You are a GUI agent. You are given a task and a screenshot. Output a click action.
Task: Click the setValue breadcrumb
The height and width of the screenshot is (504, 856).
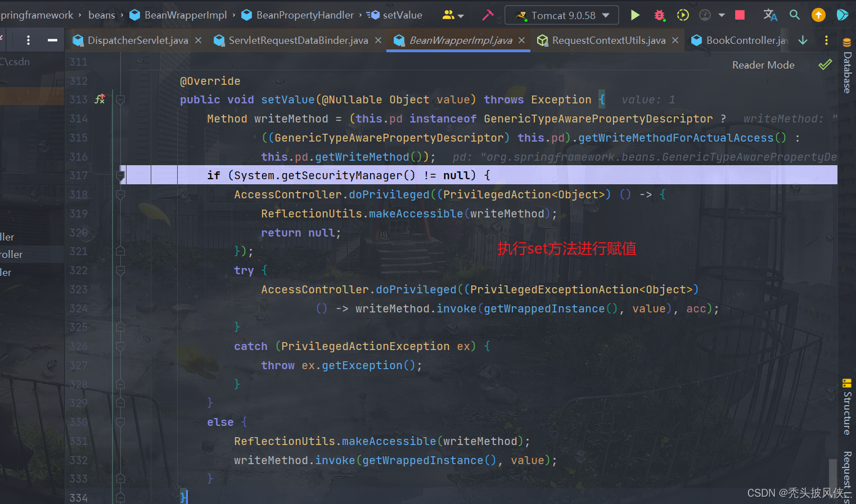(403, 15)
